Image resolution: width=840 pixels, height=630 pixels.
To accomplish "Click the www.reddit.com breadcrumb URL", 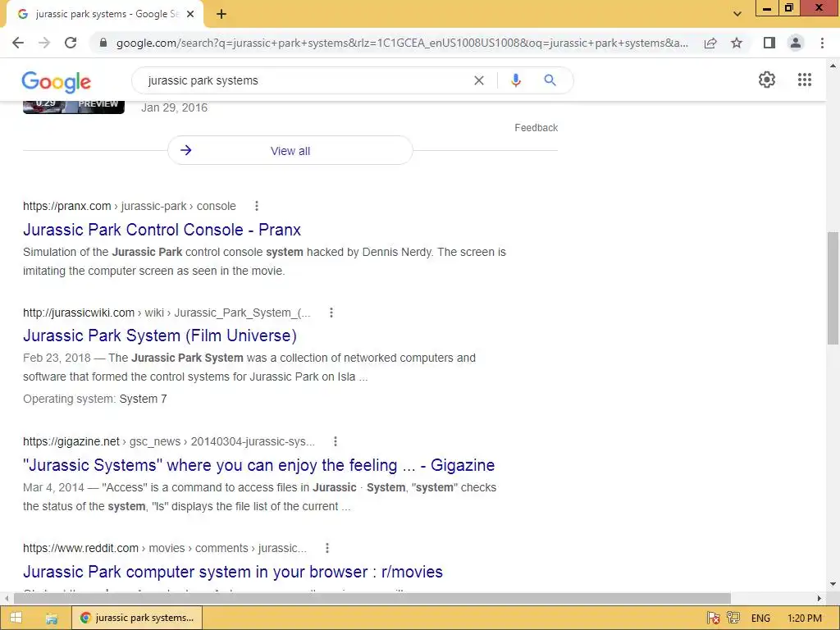I will [165, 548].
